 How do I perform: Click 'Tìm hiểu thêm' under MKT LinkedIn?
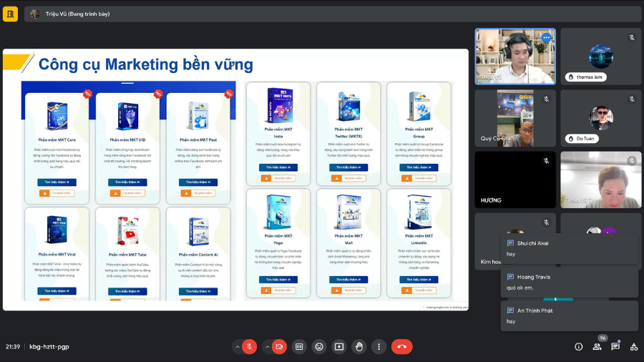coord(419,280)
